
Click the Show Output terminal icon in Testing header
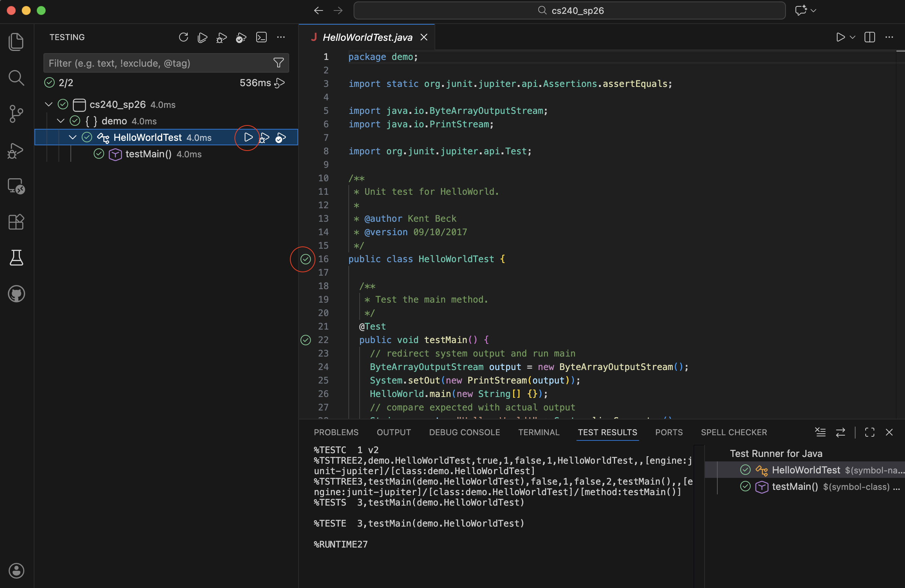261,37
